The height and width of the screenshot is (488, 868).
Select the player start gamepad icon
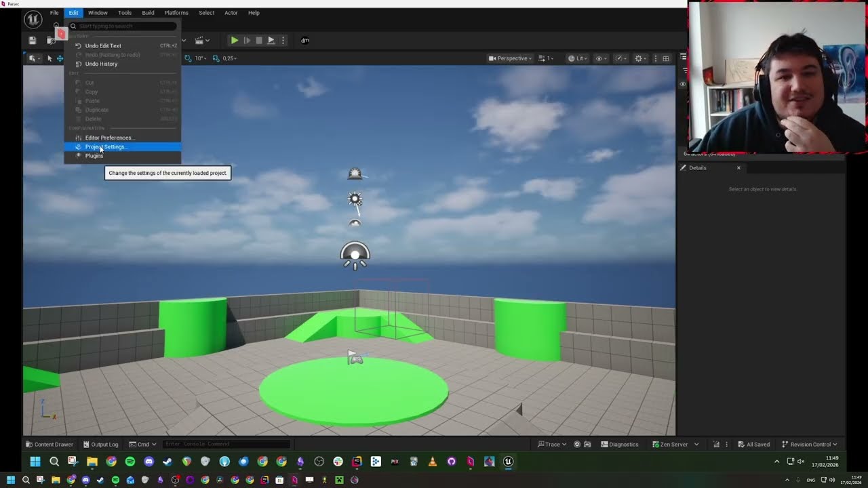(x=355, y=358)
